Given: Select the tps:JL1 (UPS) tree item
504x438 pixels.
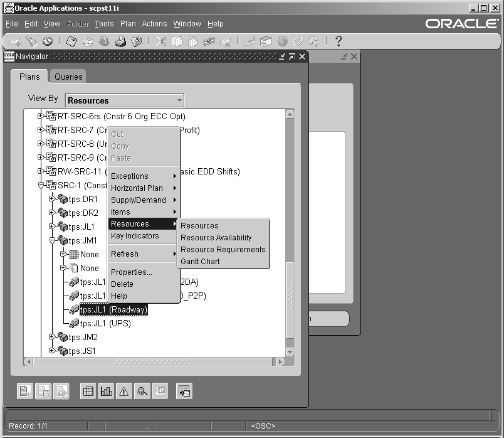Looking at the screenshot, I should click(x=105, y=323).
